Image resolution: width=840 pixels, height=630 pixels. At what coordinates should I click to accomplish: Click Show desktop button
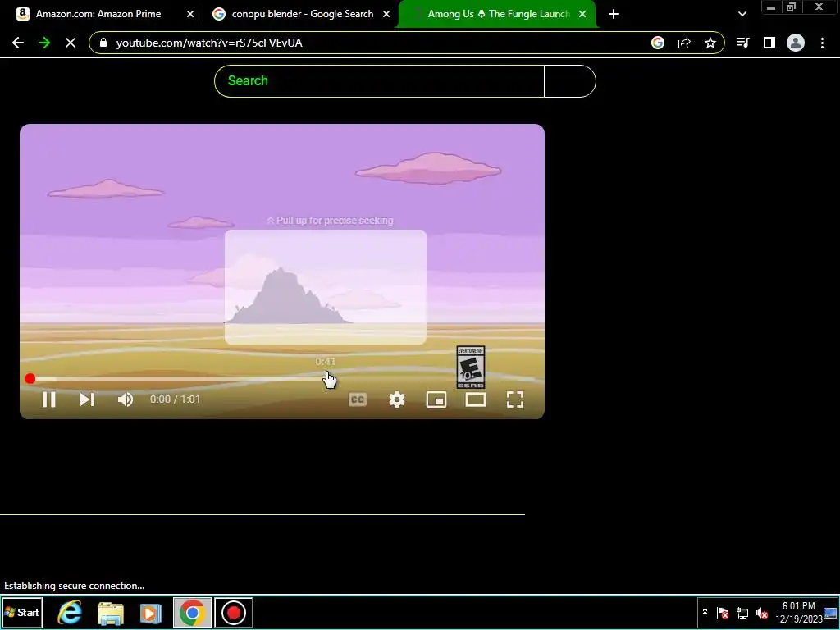click(x=831, y=612)
